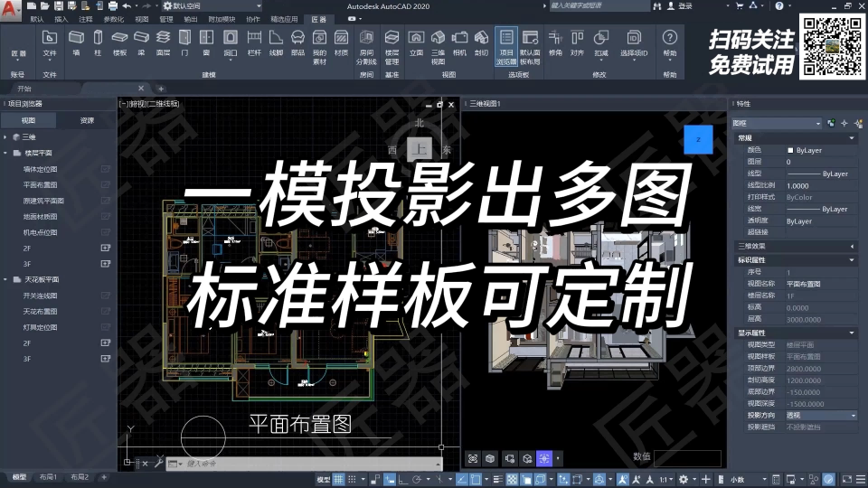Toggle transparency display in status bar

pyautogui.click(x=512, y=479)
